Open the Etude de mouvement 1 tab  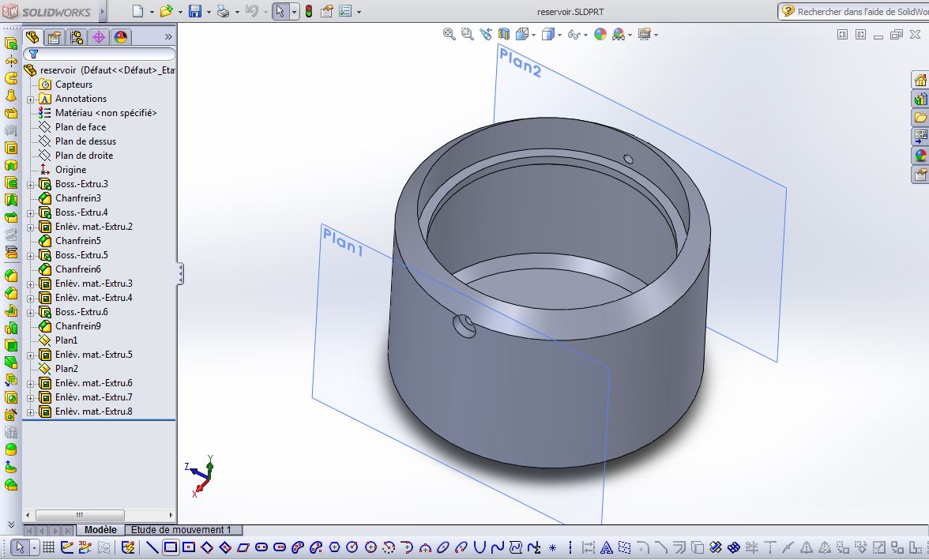click(x=181, y=530)
